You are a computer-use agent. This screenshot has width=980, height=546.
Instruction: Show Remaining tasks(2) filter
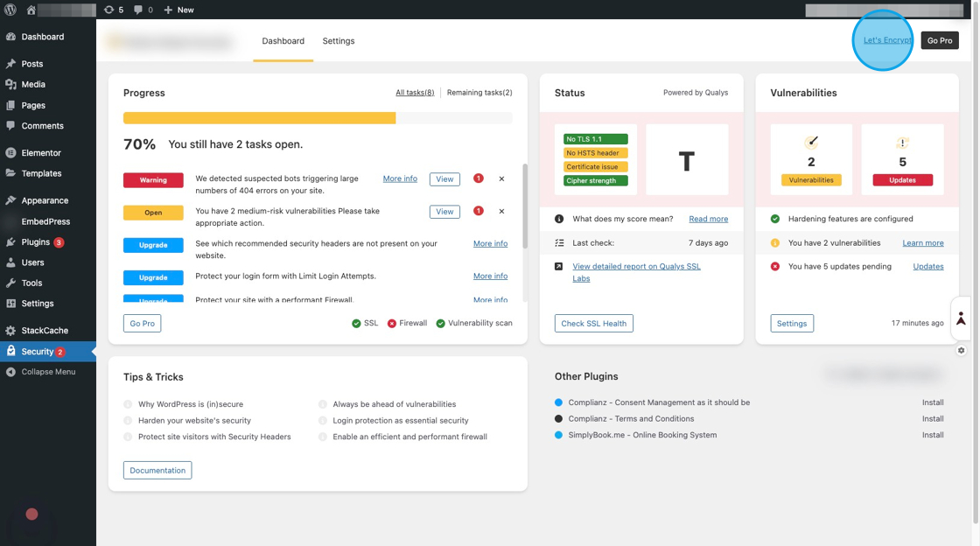pos(479,93)
